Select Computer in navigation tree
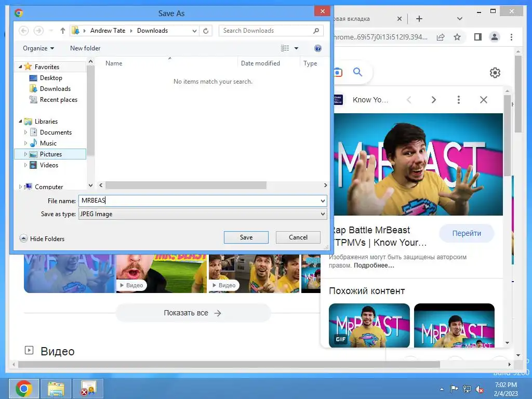The height and width of the screenshot is (399, 532). pos(49,187)
